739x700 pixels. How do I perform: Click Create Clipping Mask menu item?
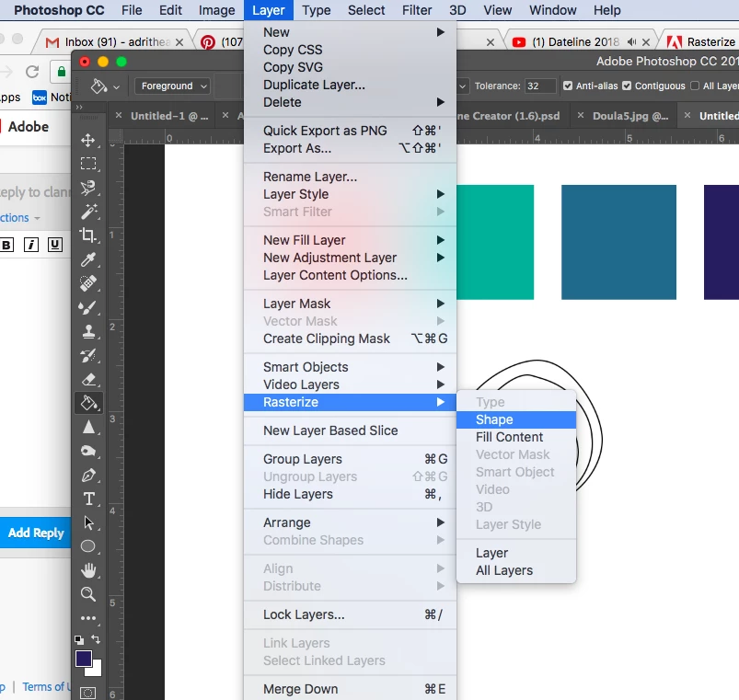point(351,339)
